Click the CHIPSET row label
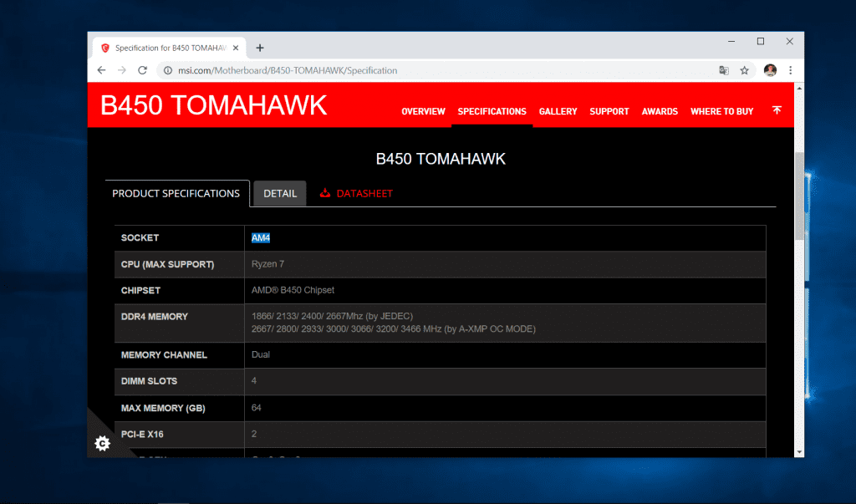The height and width of the screenshot is (504, 856). pyautogui.click(x=140, y=291)
